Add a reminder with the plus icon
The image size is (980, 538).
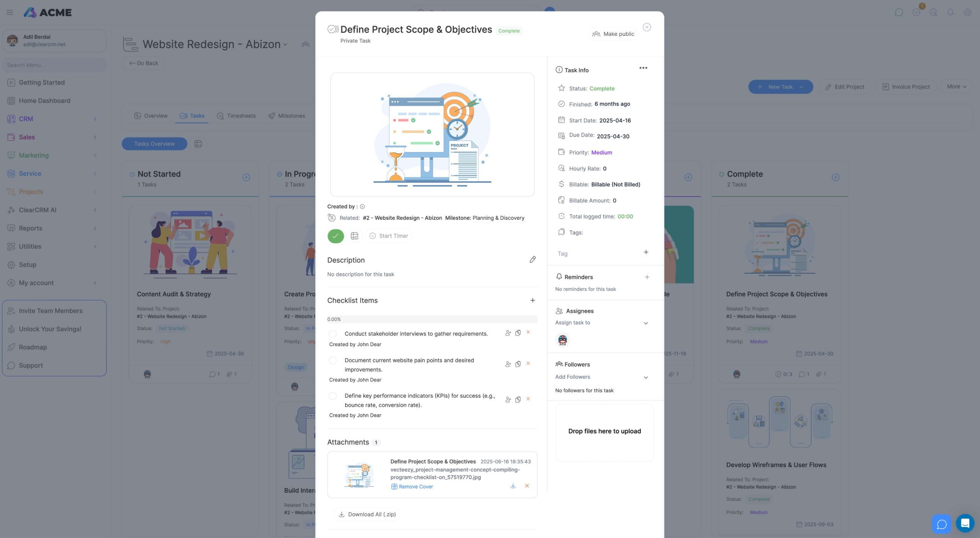[647, 277]
